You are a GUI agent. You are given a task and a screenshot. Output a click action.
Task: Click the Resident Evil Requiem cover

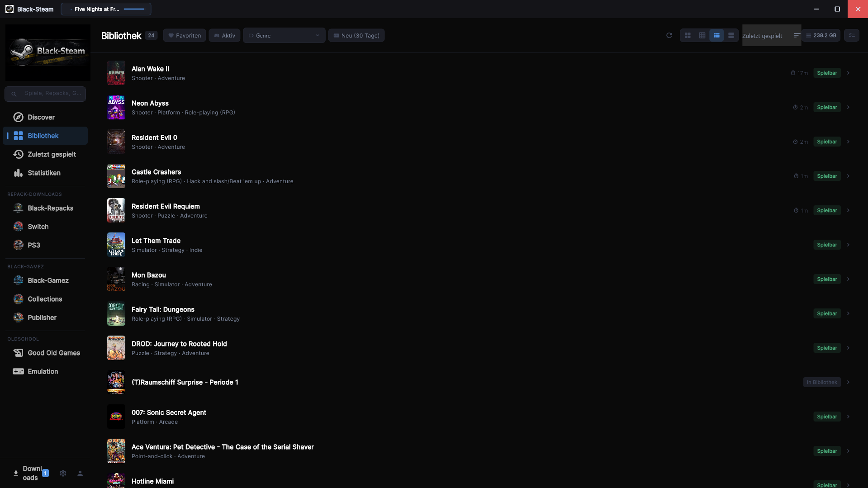pos(116,210)
